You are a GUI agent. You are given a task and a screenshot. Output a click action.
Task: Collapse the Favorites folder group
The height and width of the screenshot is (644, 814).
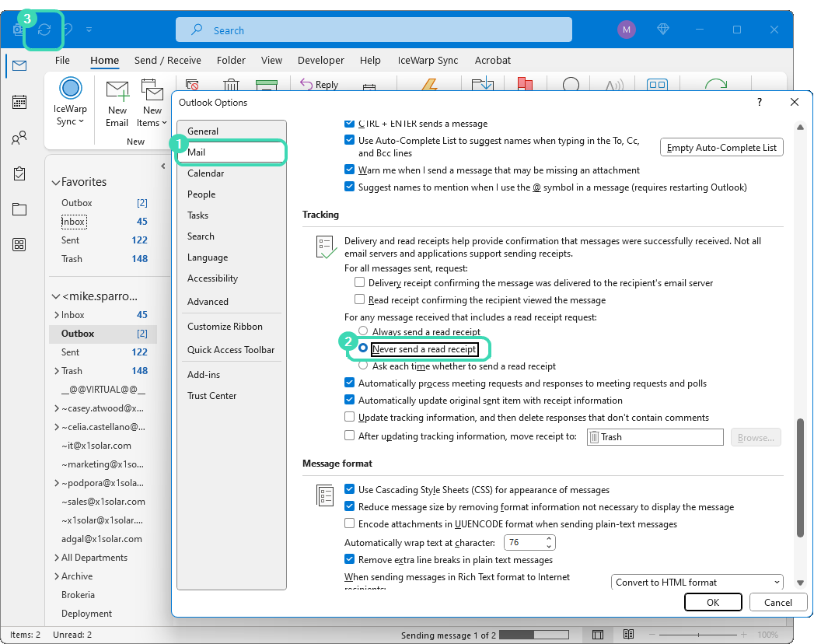coord(55,183)
